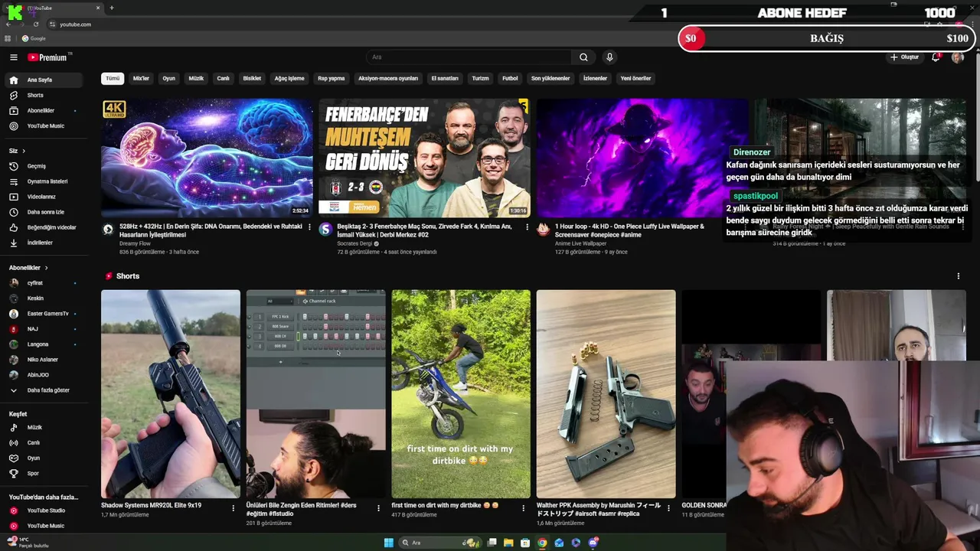
Task: Expand the Siz section chevron
Action: 23,151
